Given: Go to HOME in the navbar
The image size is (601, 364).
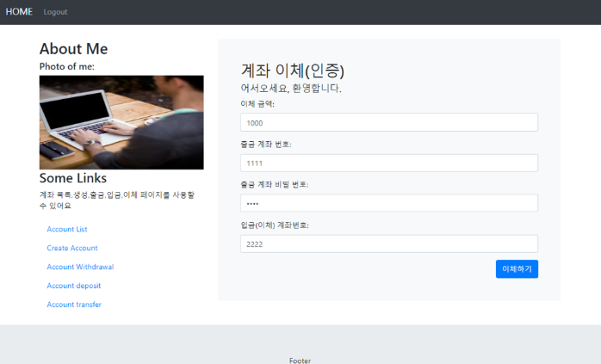Looking at the screenshot, I should (x=19, y=12).
